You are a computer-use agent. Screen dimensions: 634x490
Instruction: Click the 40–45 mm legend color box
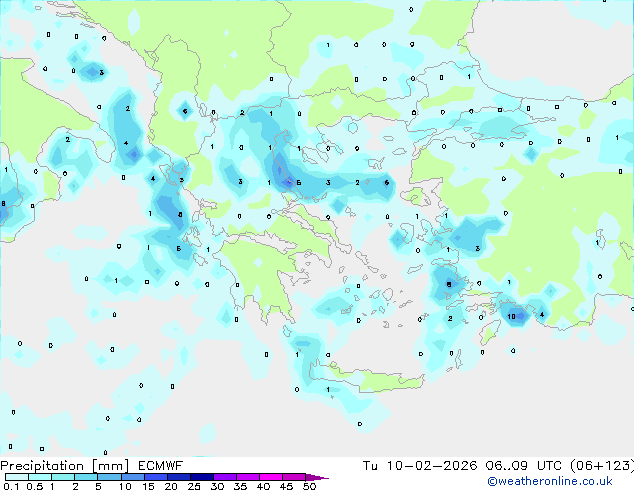[271, 477]
